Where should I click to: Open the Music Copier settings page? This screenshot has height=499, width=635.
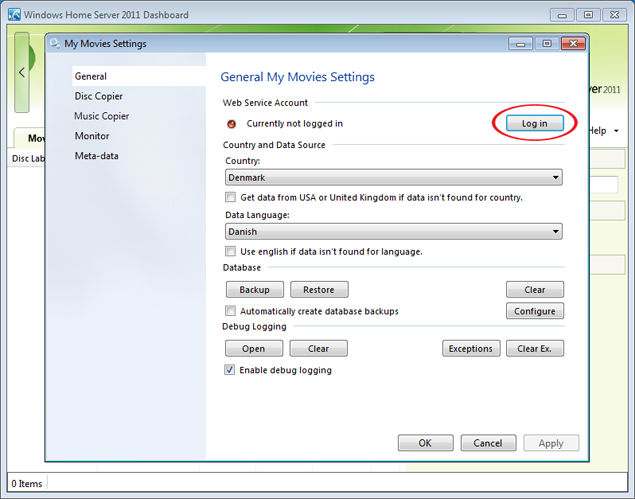point(101,116)
